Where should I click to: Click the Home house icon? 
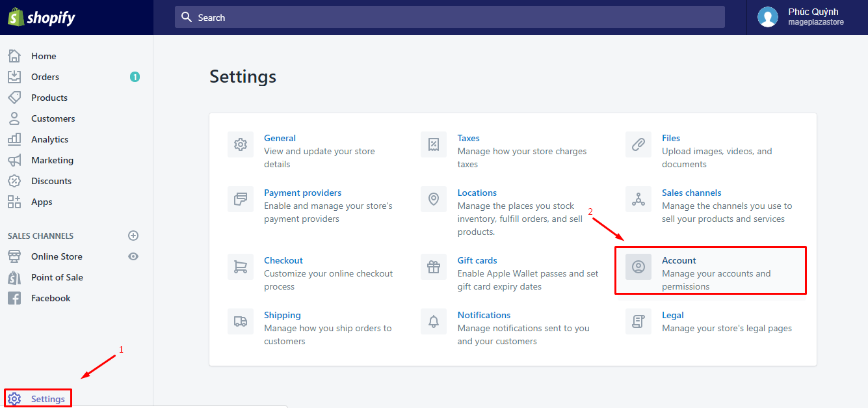click(x=14, y=56)
